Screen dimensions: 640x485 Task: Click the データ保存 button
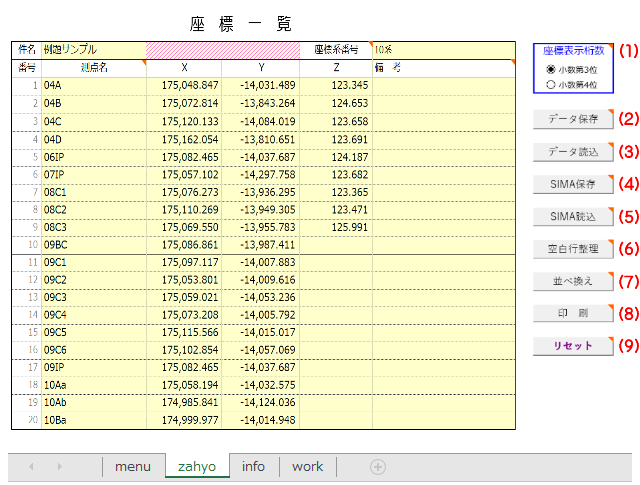573,119
